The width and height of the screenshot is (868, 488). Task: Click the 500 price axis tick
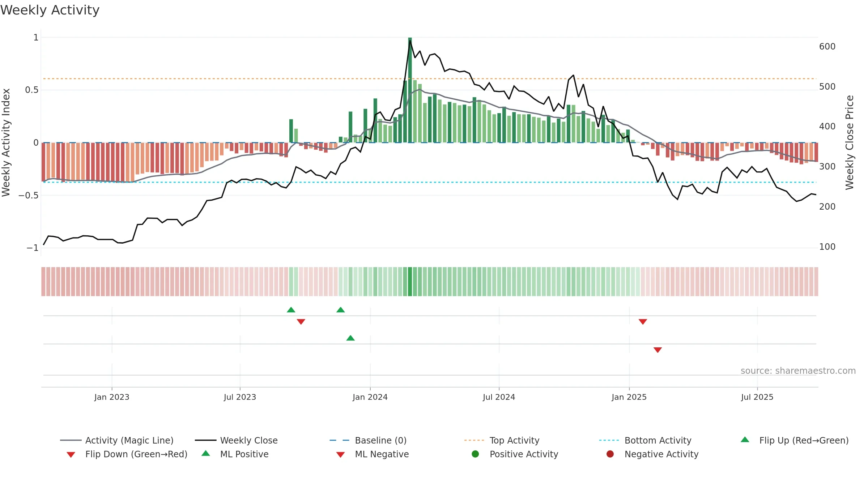tap(827, 87)
